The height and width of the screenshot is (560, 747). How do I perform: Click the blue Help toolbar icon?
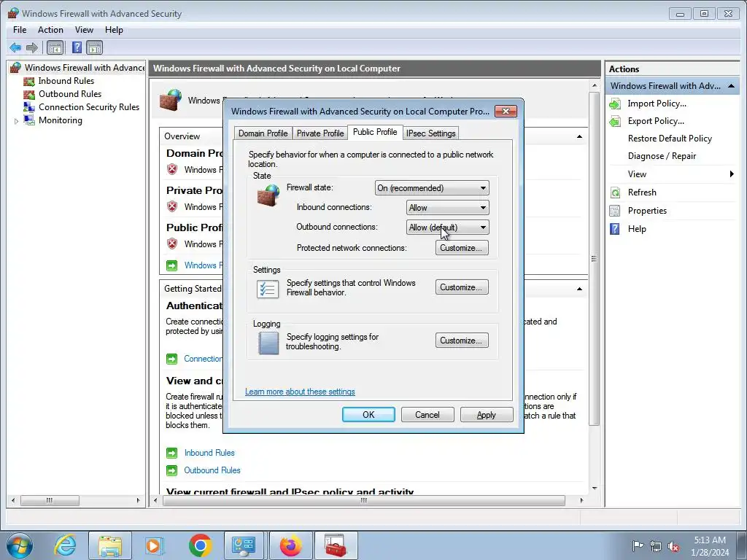[77, 47]
